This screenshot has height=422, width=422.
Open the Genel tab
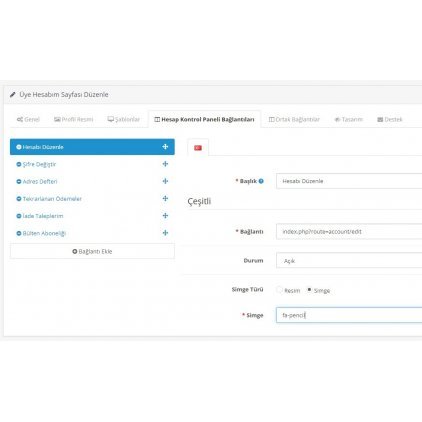tap(28, 119)
